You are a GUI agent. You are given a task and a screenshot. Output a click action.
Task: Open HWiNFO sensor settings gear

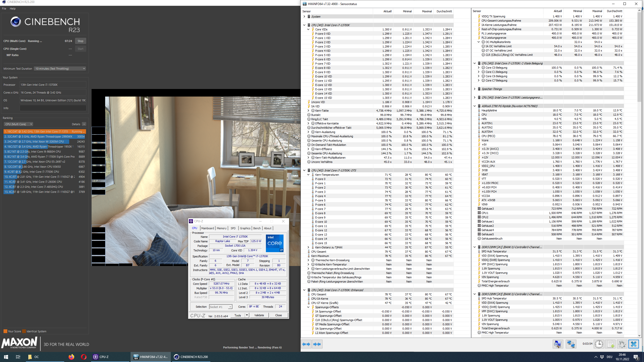point(622,344)
